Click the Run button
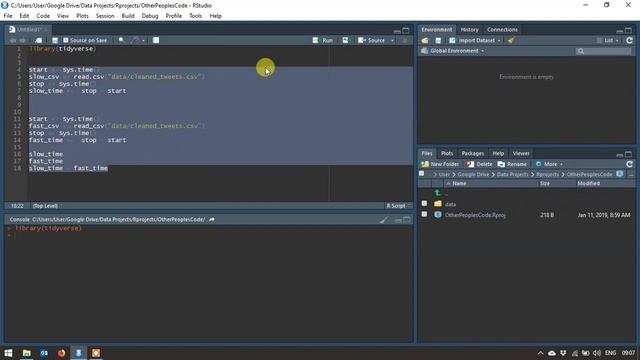640x360 pixels. pyautogui.click(x=323, y=40)
